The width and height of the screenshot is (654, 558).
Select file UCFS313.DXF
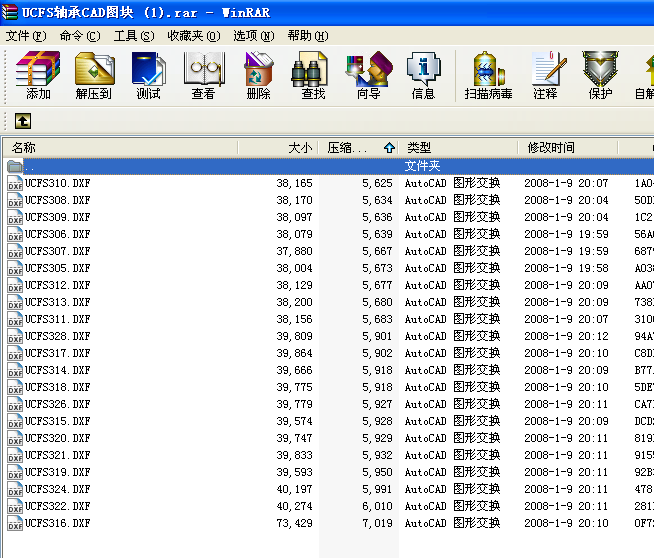click(x=58, y=302)
